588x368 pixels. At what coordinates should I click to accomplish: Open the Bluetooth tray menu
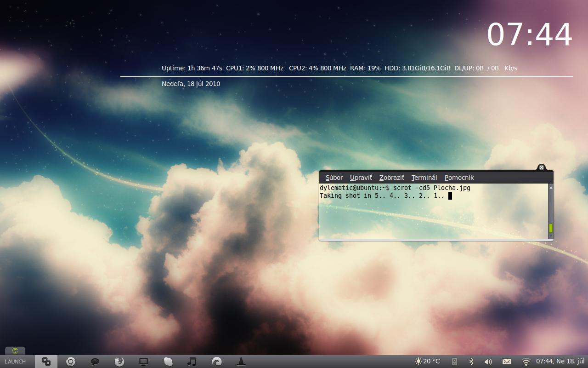click(x=471, y=362)
